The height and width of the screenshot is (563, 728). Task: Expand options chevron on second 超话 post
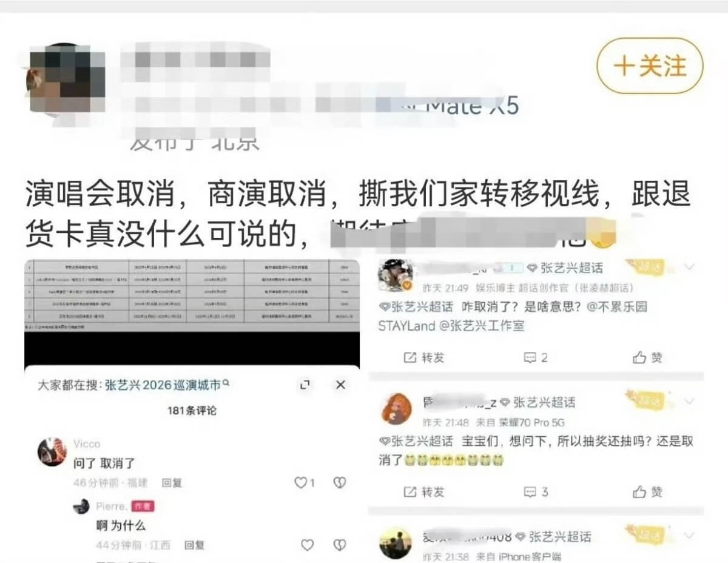tap(689, 401)
